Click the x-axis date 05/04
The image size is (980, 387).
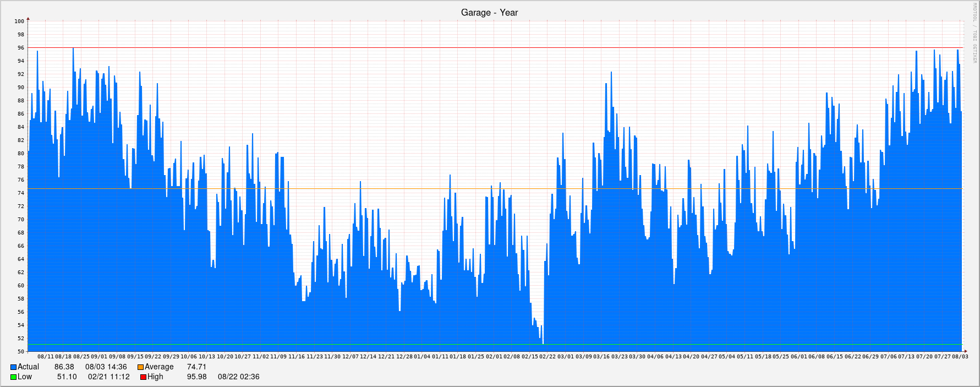[x=726, y=357]
